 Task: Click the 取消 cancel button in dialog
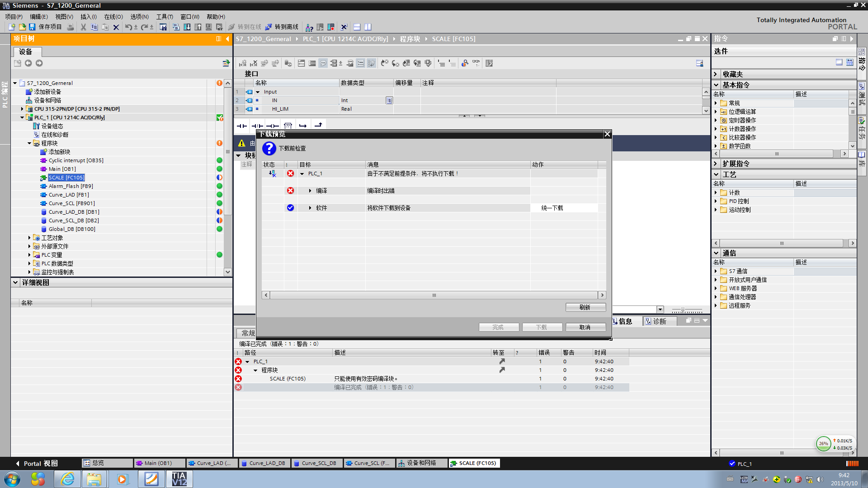pos(585,327)
